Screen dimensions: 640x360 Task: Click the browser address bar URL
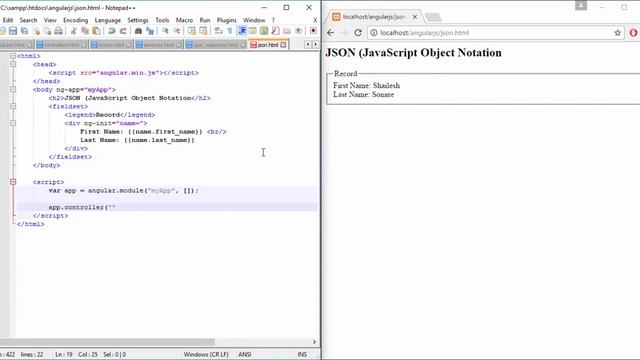pos(424,33)
